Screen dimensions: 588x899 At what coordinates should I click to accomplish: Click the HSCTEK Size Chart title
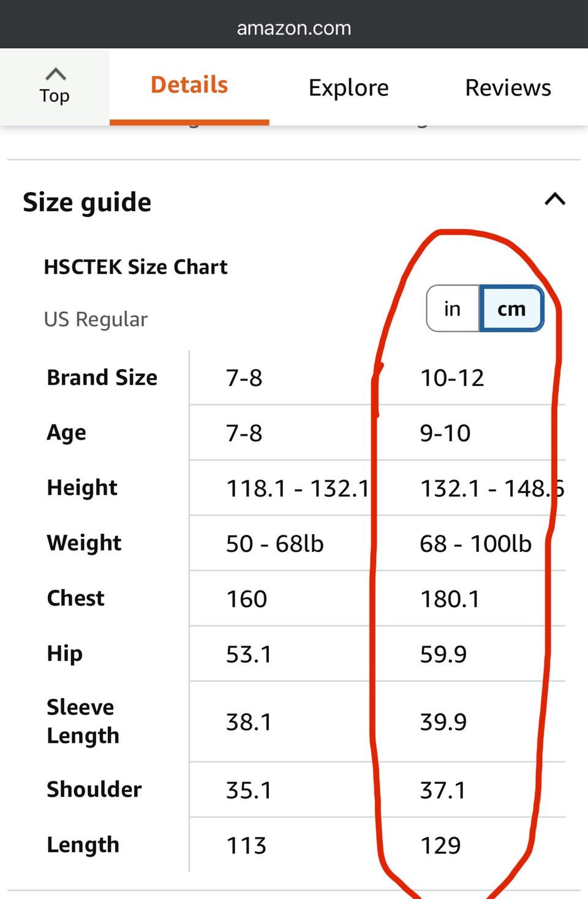(135, 267)
